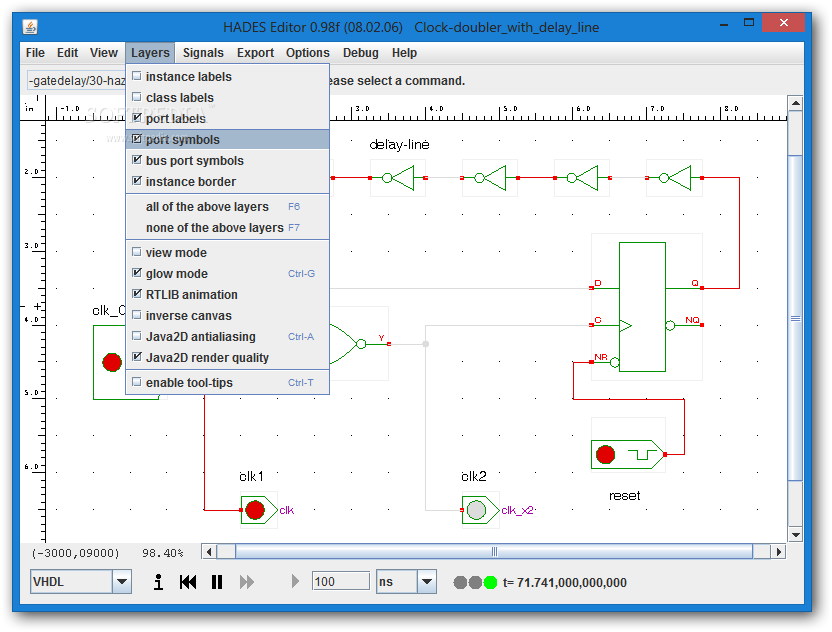Screen dimensions: 832x632
Task: Click the Java application icon in title bar
Action: tap(30, 27)
